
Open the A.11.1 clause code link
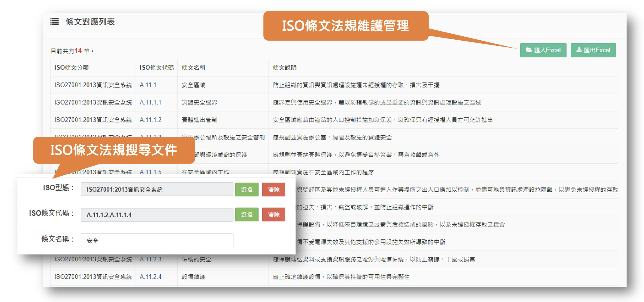coord(148,85)
